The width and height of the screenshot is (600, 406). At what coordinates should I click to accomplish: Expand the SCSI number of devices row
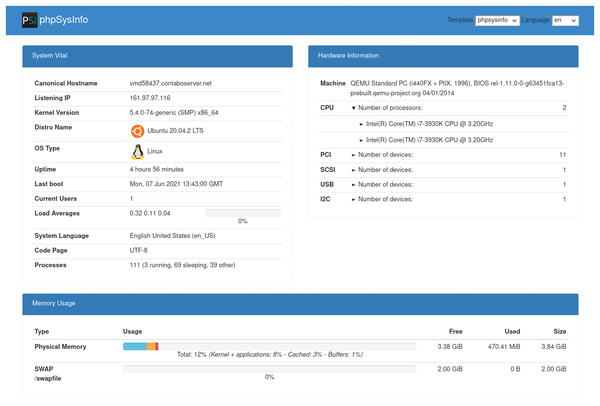pyautogui.click(x=353, y=170)
